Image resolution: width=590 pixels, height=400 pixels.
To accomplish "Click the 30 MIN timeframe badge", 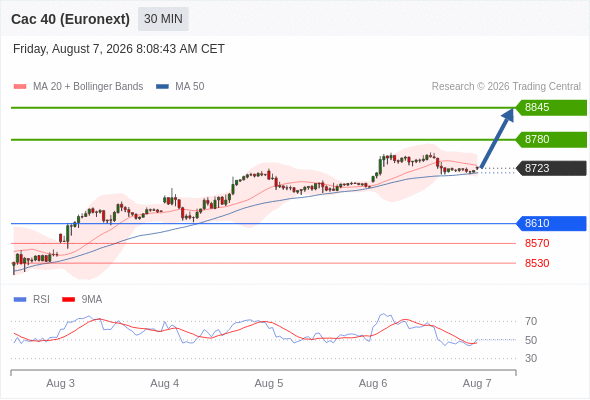I will pos(163,19).
